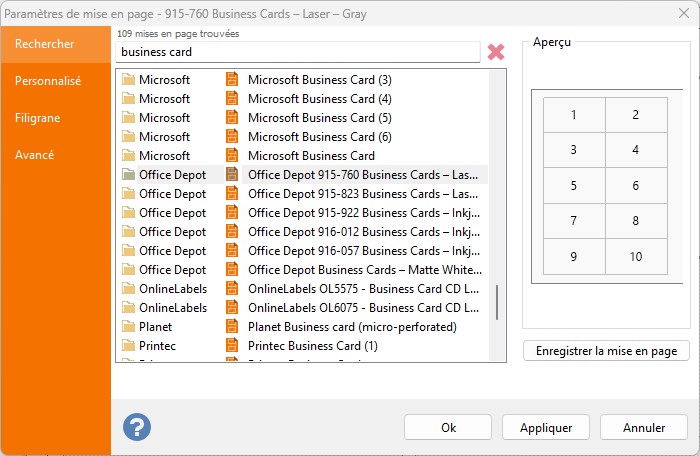Confirm with the Ok button
Viewport: 700px width, 456px height.
448,427
